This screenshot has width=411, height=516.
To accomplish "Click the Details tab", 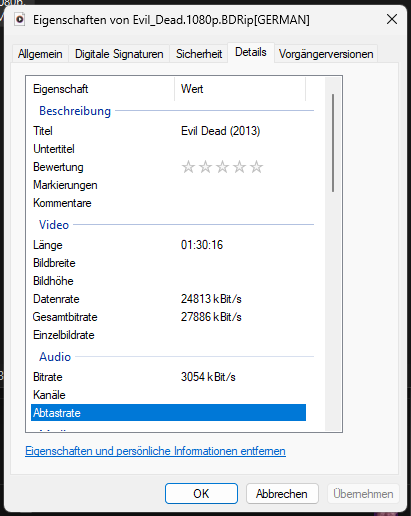I will click(251, 52).
